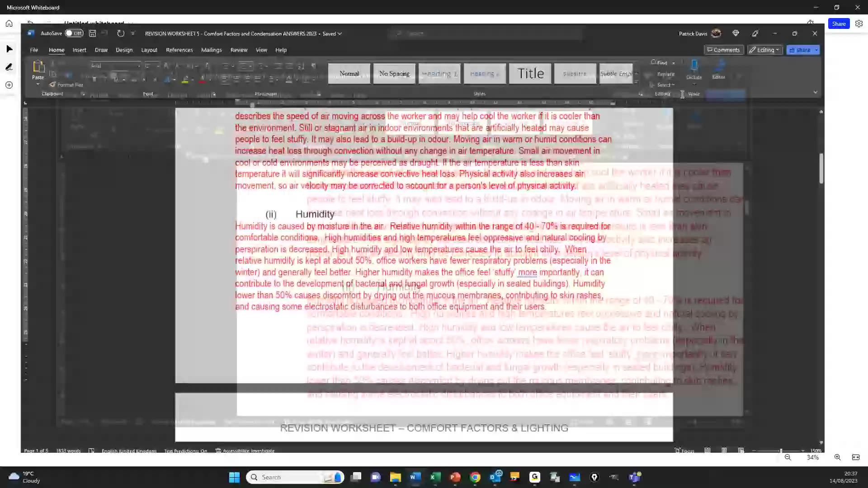Apply yellow text highlight color

point(185,80)
